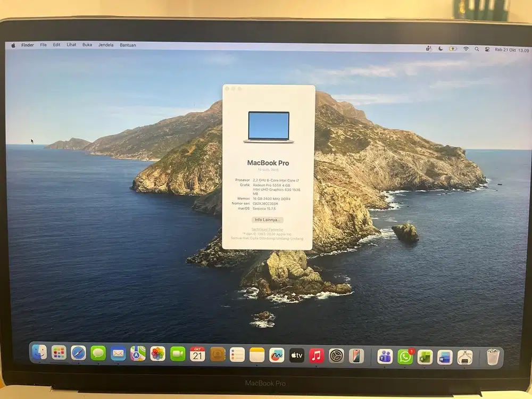Launch Maps from the Dock

[138, 354]
